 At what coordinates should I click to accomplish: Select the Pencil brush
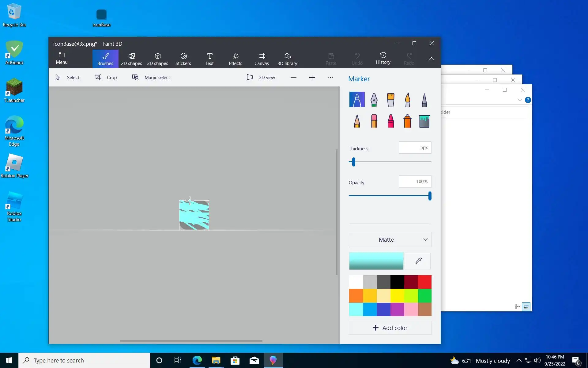[357, 121]
